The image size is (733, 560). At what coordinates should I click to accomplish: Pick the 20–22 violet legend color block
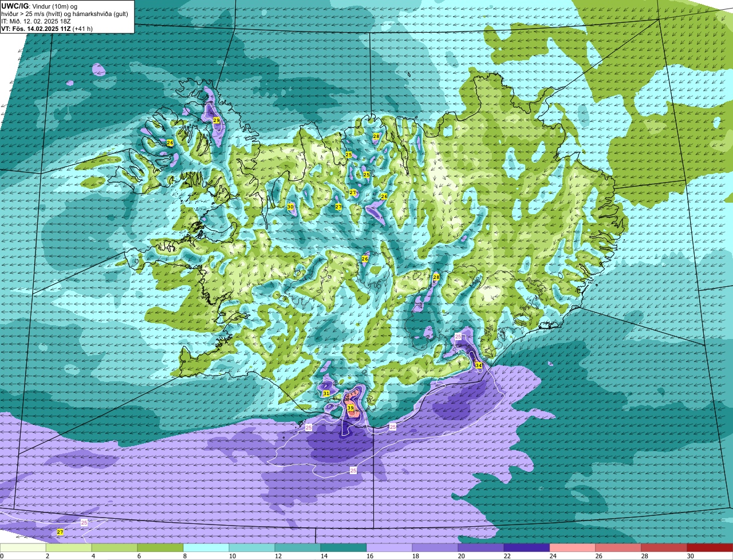[x=481, y=548]
